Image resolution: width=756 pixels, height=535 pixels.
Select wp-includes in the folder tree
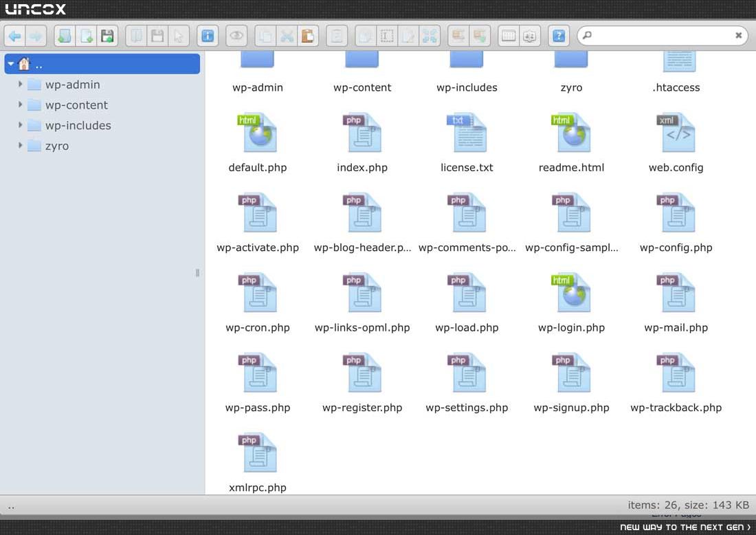(x=78, y=125)
